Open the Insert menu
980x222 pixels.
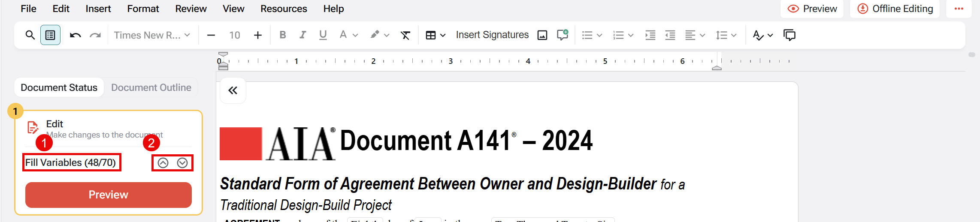[x=98, y=9]
